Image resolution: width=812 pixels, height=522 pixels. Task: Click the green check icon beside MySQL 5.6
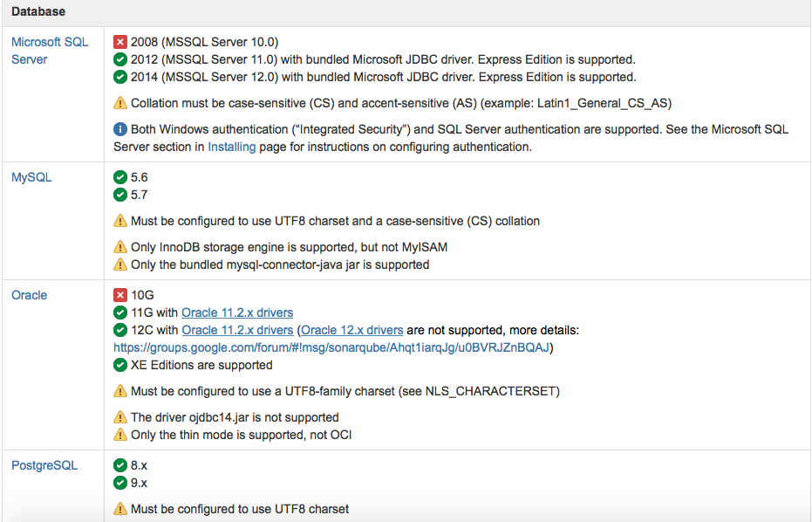coord(120,177)
